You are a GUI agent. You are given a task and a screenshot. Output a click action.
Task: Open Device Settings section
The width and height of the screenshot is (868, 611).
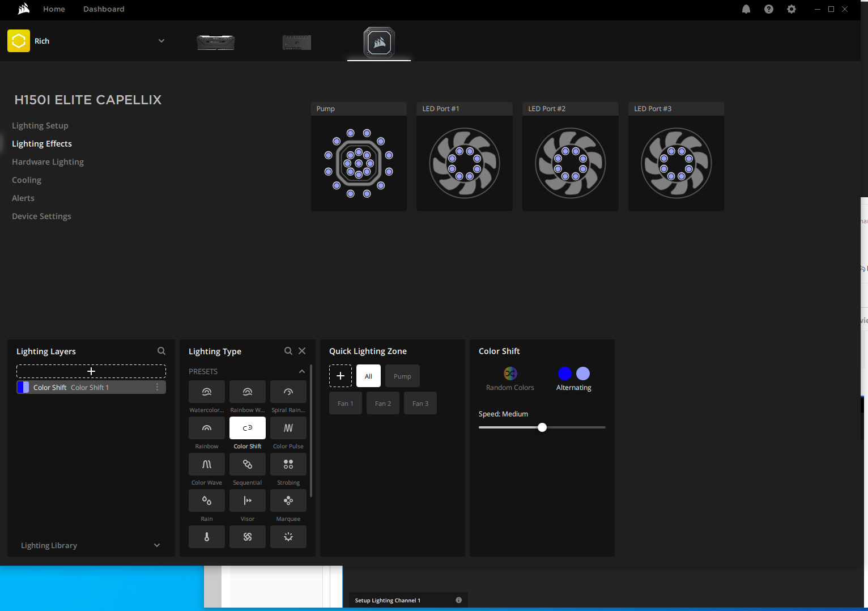click(41, 217)
